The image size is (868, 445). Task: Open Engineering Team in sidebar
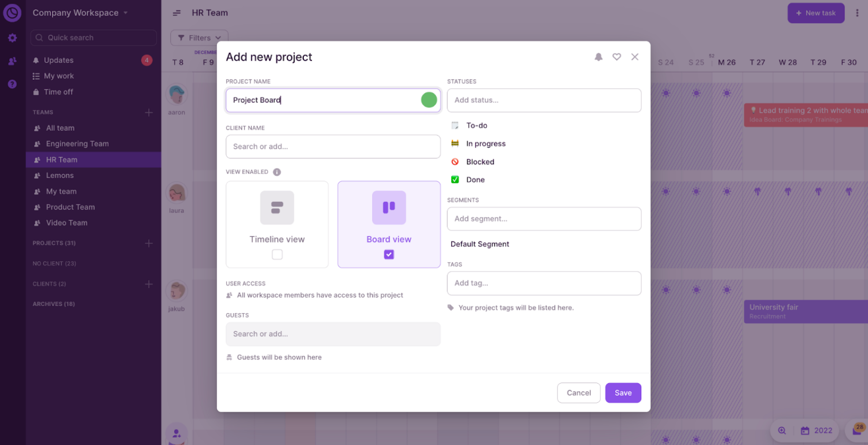click(77, 144)
